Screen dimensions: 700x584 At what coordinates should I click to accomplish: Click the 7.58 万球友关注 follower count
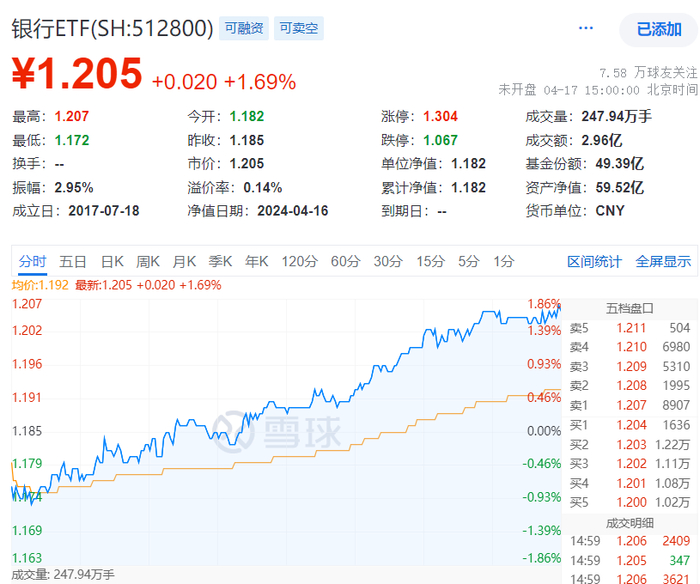(648, 73)
